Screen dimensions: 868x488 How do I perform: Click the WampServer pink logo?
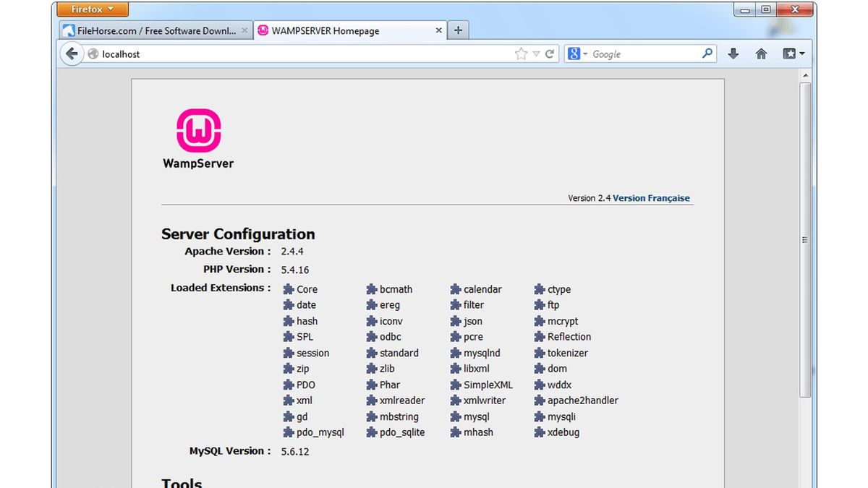[197, 132]
